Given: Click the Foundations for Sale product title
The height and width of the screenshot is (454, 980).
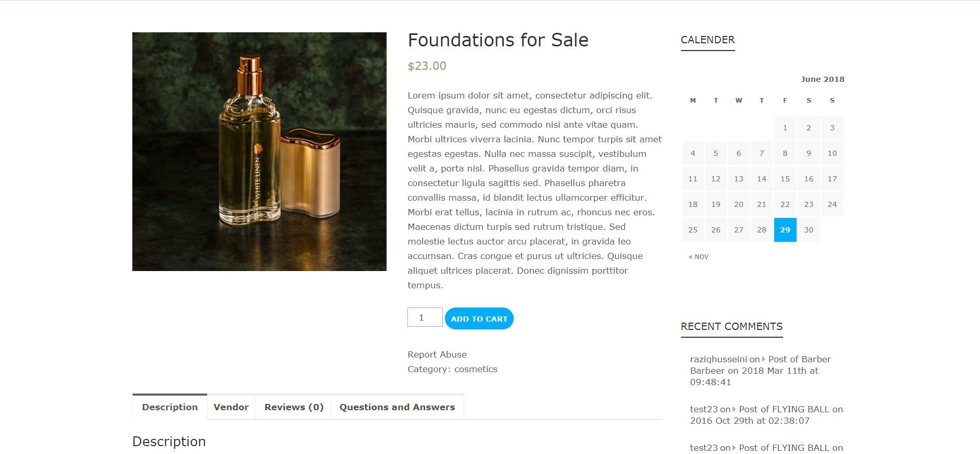Looking at the screenshot, I should [498, 40].
